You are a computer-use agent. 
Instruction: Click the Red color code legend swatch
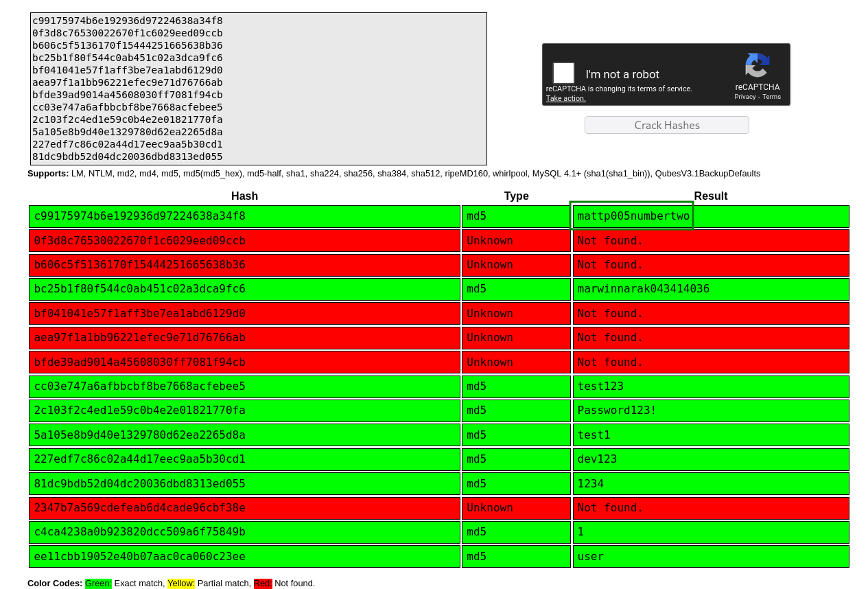click(x=263, y=584)
